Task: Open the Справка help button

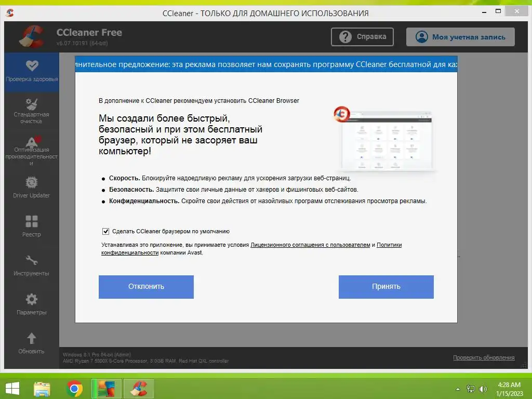Action: (x=362, y=37)
